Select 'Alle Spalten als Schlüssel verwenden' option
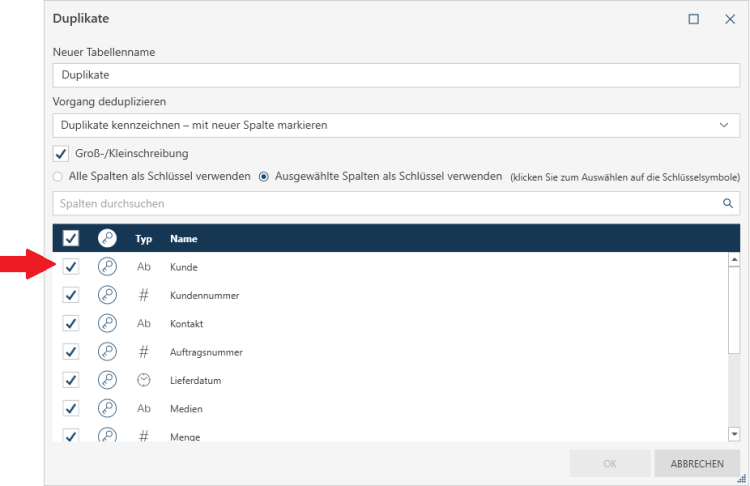 point(58,177)
